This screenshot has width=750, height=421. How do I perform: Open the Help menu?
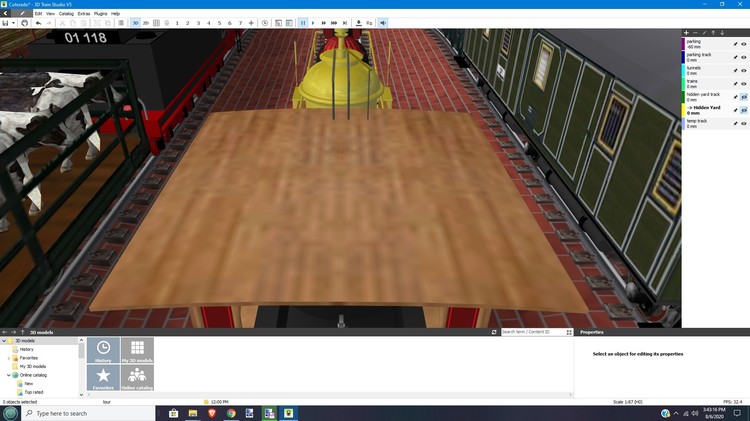pos(115,14)
